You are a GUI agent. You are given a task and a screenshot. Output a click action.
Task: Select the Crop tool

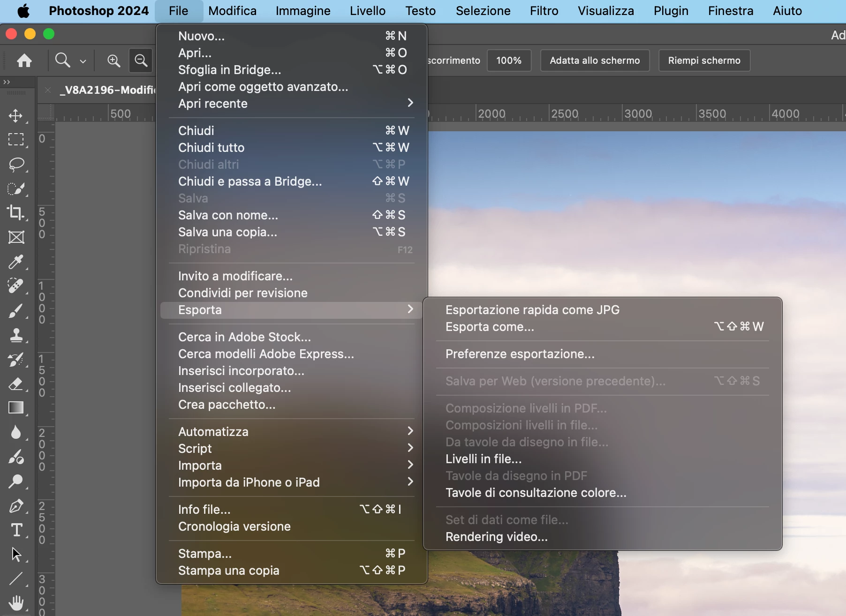[x=16, y=213]
